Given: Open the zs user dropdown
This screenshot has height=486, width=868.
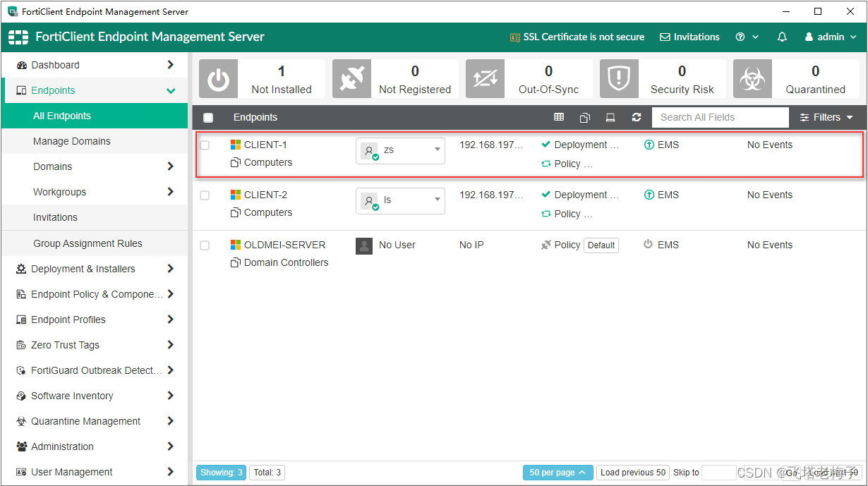Looking at the screenshot, I should point(400,150).
